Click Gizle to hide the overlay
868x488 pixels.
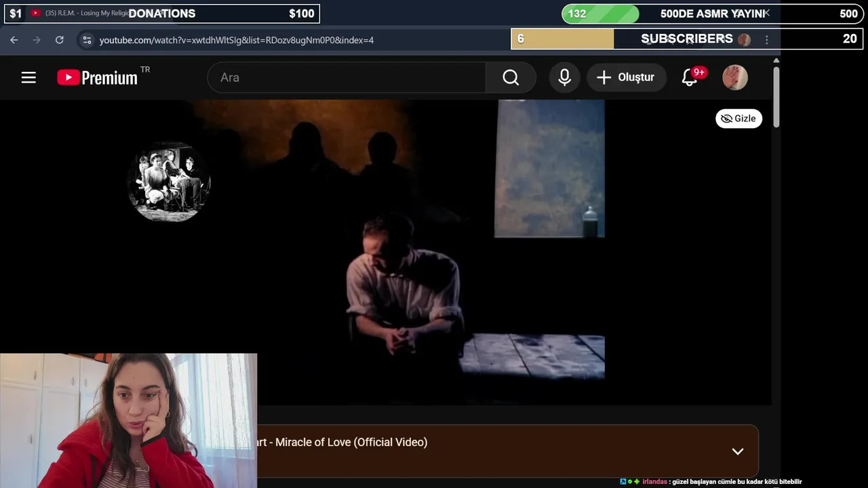pos(738,119)
